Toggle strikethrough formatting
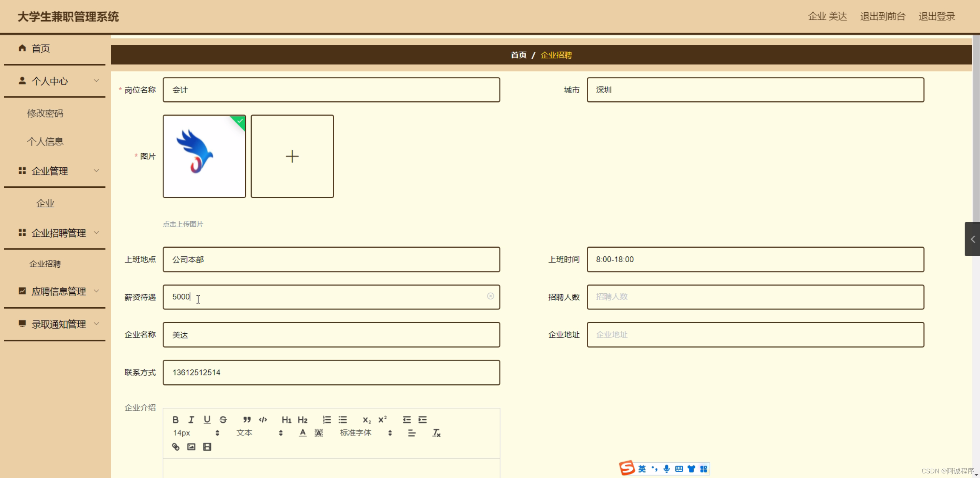The width and height of the screenshot is (980, 478). [x=223, y=419]
